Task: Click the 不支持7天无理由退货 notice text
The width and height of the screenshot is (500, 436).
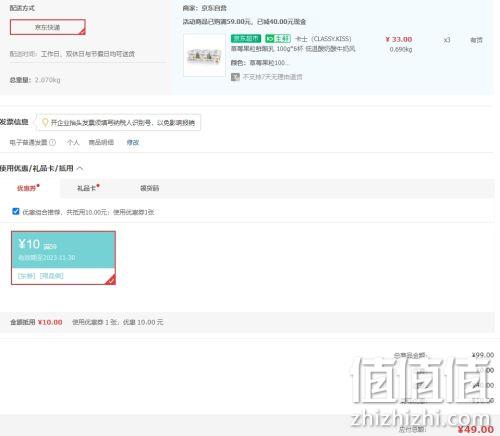Action: 272,77
